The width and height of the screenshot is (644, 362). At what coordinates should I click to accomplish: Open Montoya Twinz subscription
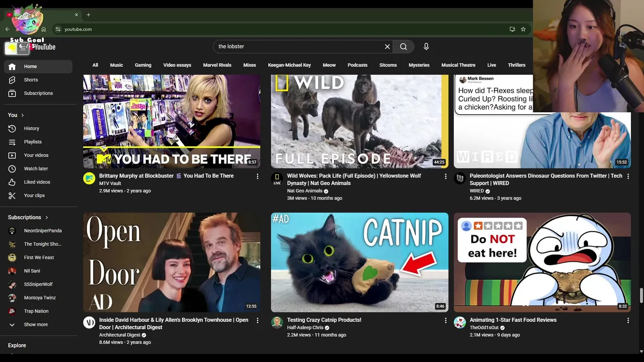tap(38, 298)
